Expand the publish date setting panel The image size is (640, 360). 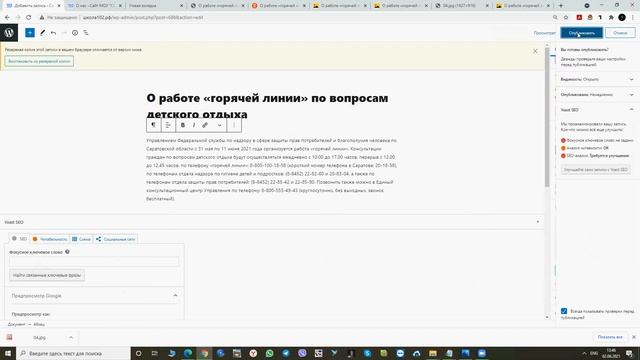597,95
